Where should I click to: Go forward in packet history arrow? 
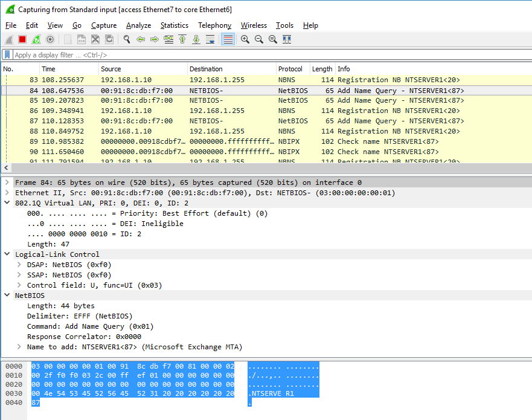155,39
